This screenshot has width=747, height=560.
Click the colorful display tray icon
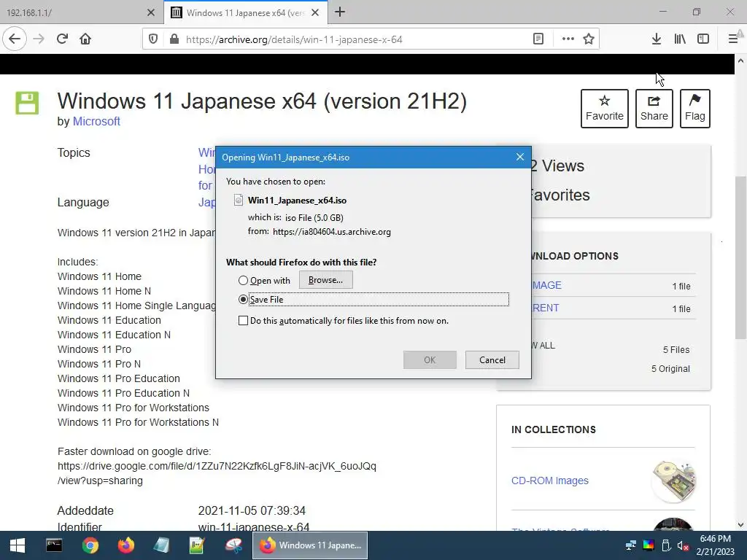(649, 545)
